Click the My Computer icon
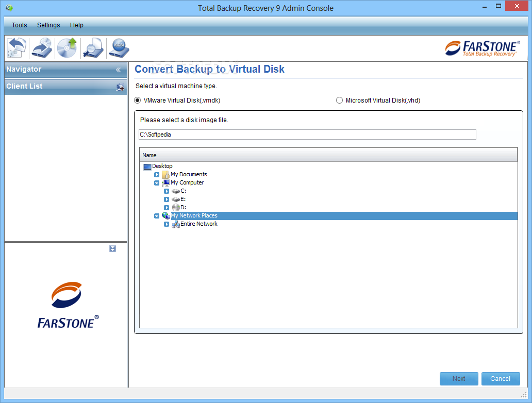 [x=165, y=183]
